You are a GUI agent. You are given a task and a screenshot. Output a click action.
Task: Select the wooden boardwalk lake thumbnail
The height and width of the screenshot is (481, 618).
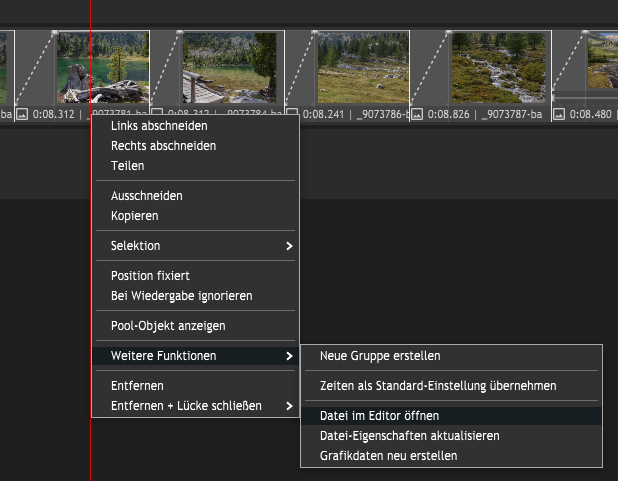[229, 68]
